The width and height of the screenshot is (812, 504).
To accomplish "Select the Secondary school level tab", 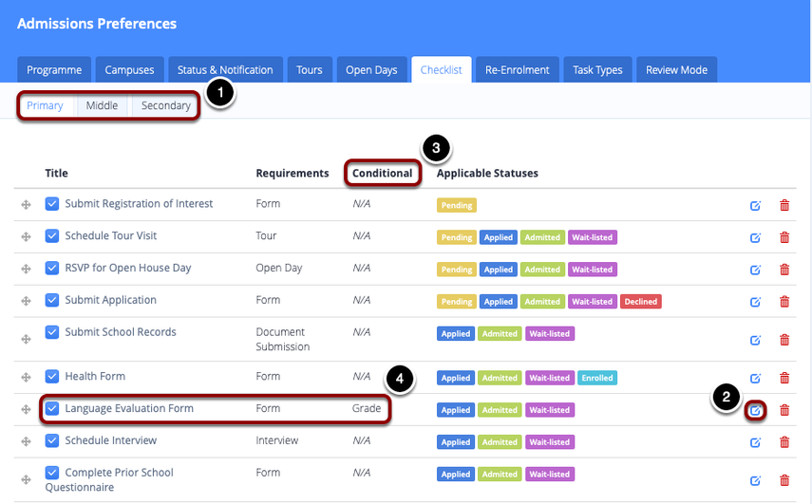I will coord(166,105).
